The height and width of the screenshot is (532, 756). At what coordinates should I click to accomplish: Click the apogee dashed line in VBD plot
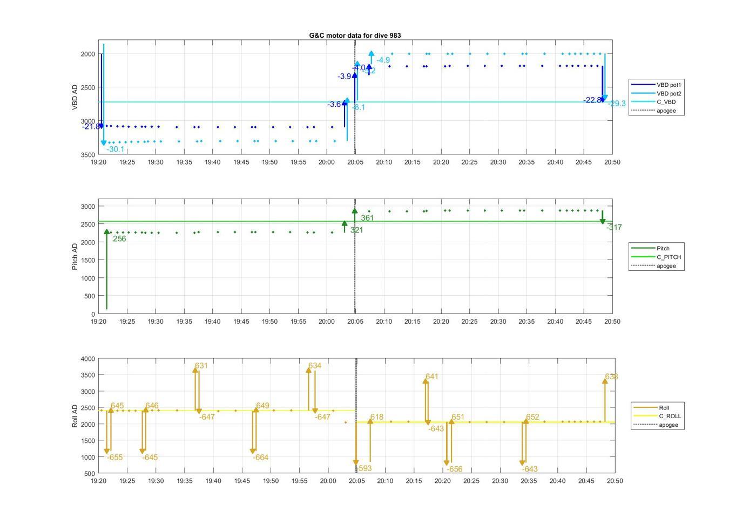pos(355,97)
